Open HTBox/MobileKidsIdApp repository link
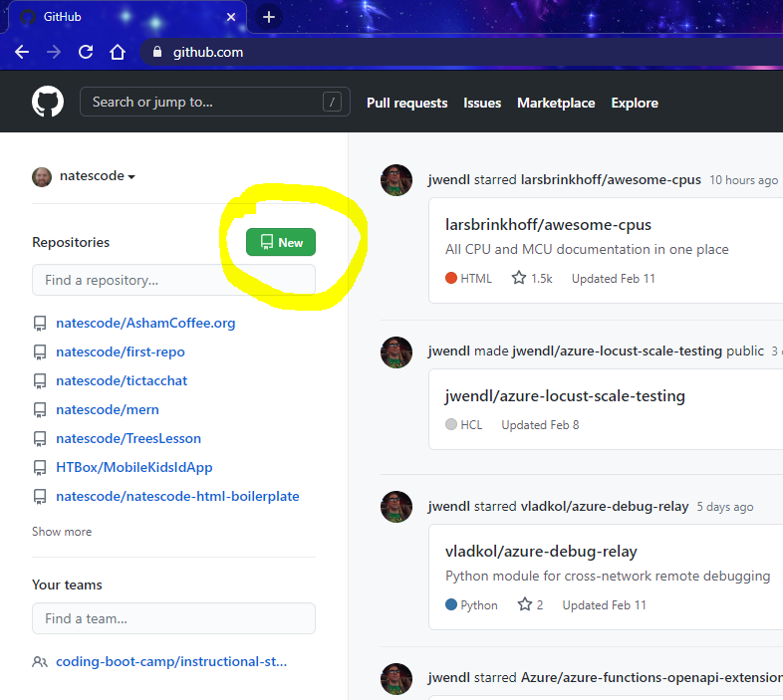The width and height of the screenshot is (783, 700). (134, 468)
